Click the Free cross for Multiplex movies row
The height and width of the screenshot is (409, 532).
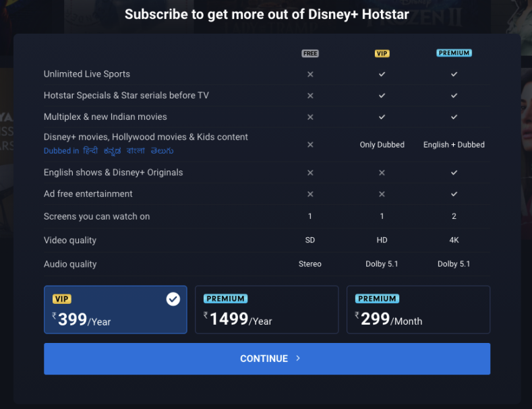310,117
